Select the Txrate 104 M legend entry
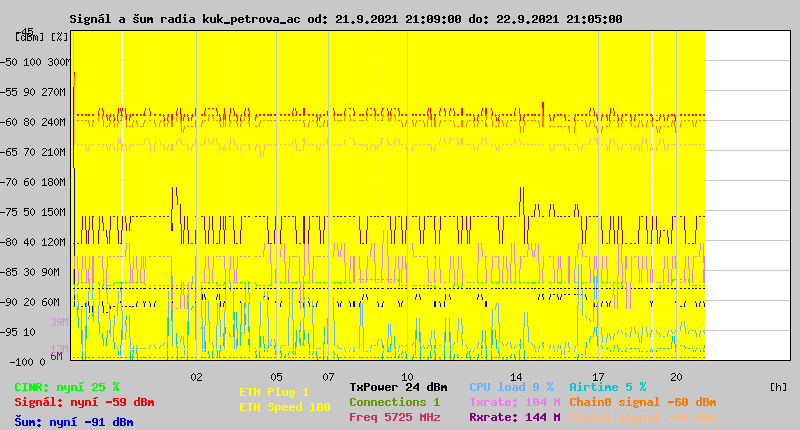Screen dimensions: 800x430 [x=514, y=402]
